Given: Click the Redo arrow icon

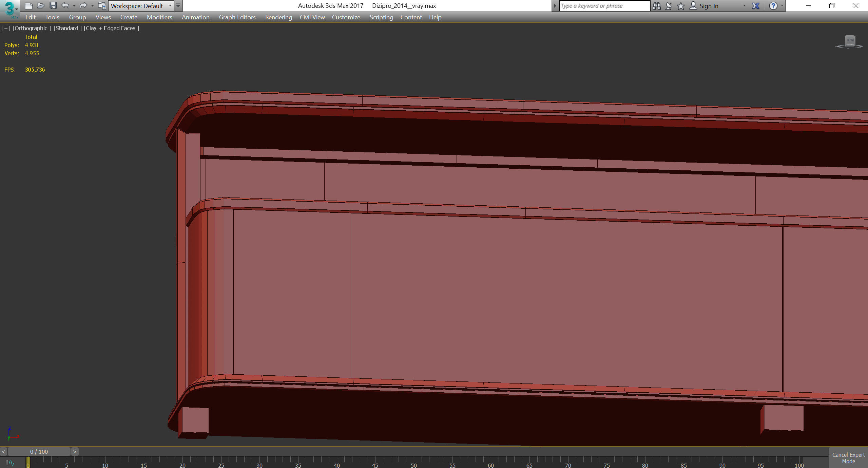Looking at the screenshot, I should (83, 6).
